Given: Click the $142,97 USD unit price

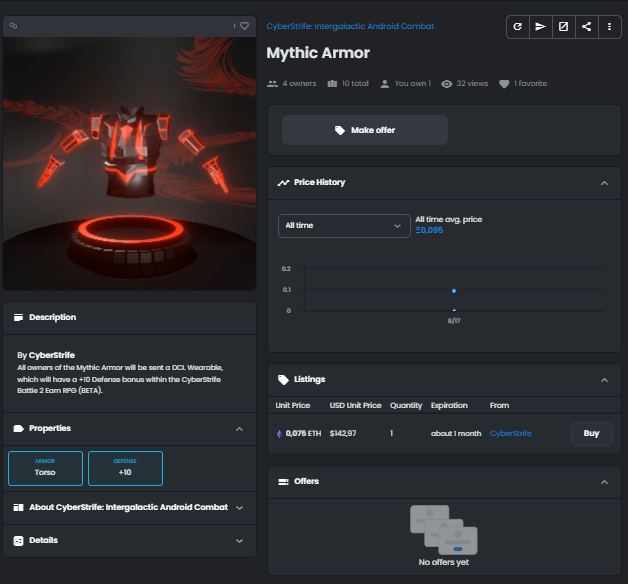Looking at the screenshot, I should (343, 433).
